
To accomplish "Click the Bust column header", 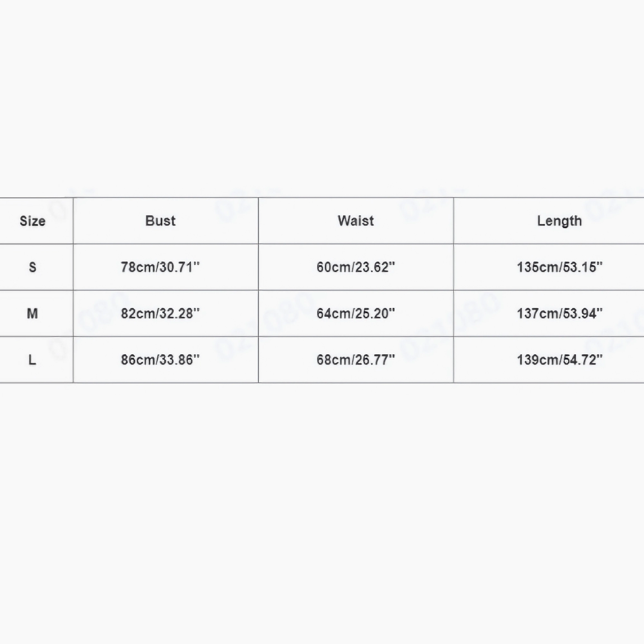I will (x=161, y=221).
